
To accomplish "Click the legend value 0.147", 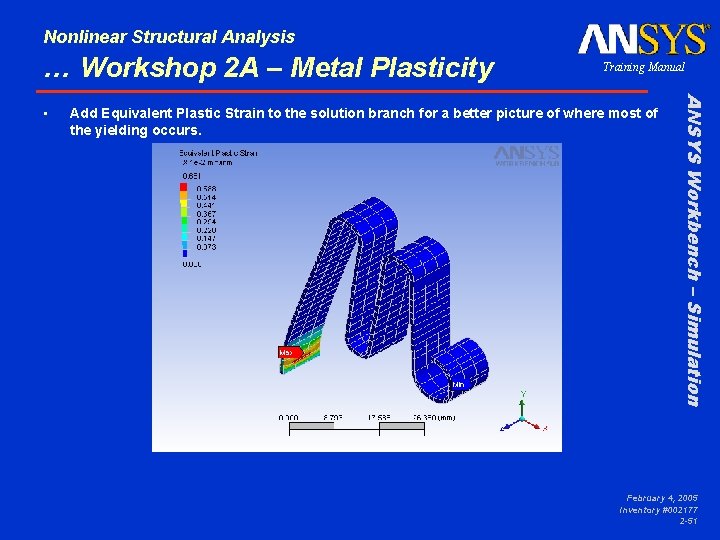I will 206,238.
